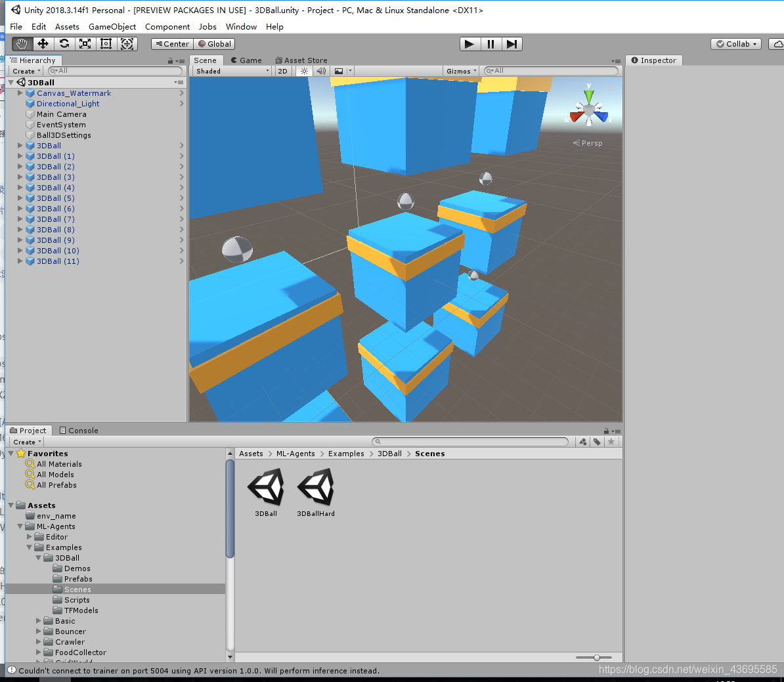Toggle Center pivot mode

172,44
